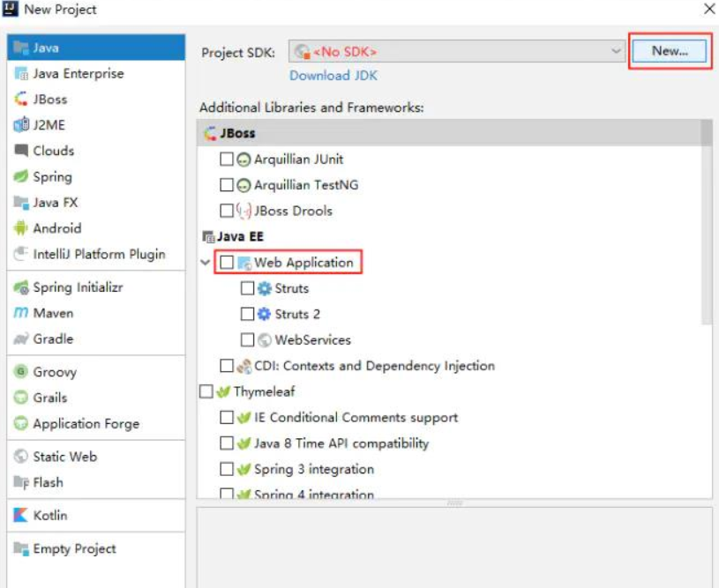The image size is (719, 588).
Task: Click the Download JDK link
Action: pos(333,75)
